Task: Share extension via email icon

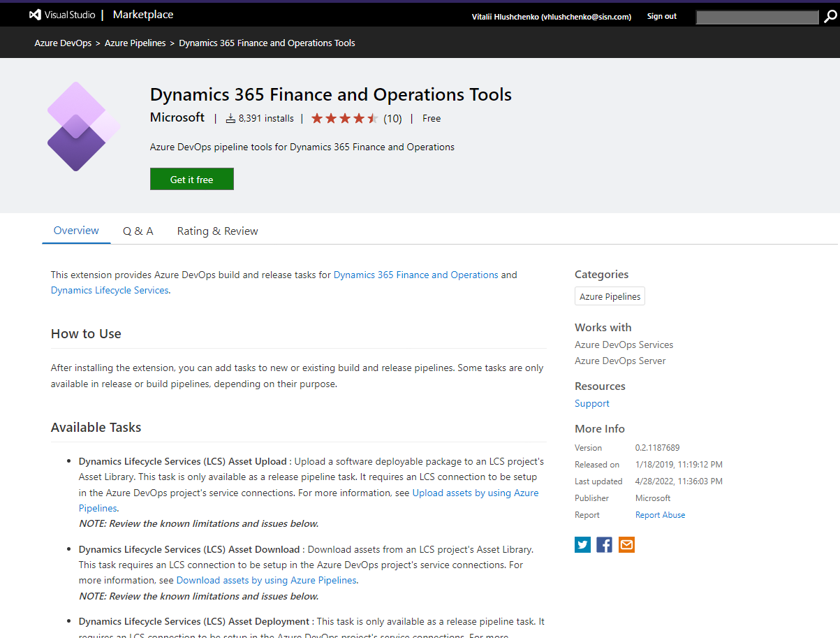Action: 626,544
